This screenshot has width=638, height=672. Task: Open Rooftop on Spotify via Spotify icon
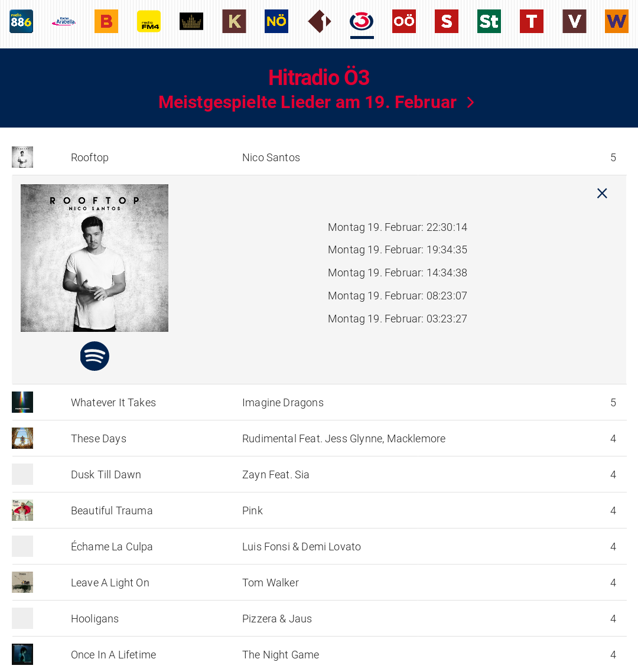click(x=95, y=356)
